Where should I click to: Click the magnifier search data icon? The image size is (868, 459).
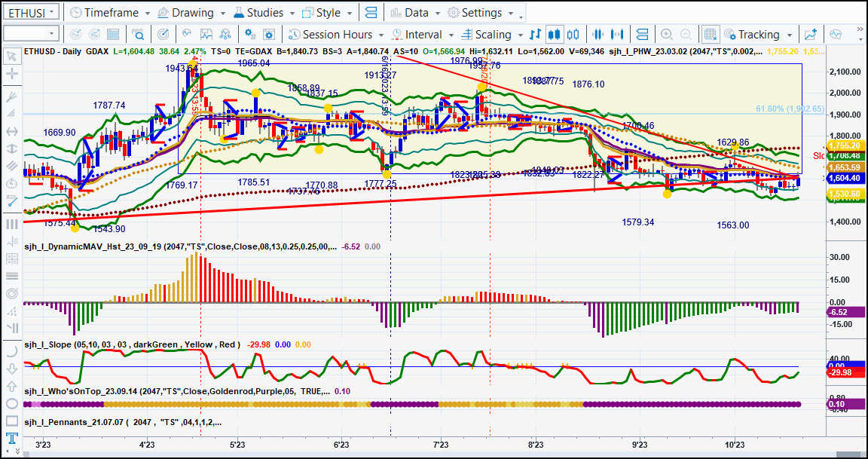click(x=138, y=35)
